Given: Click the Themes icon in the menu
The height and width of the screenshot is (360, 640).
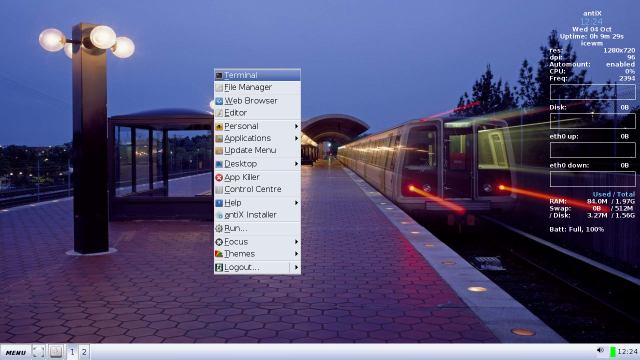Looking at the screenshot, I should point(219,254).
